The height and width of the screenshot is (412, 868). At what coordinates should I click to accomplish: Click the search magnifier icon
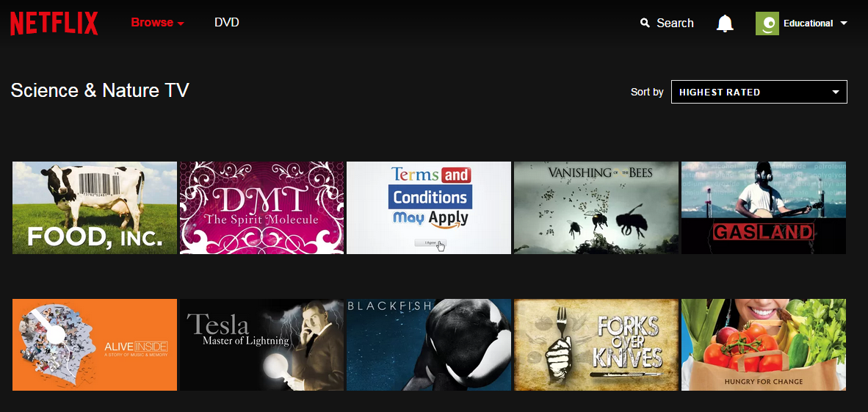click(x=645, y=24)
